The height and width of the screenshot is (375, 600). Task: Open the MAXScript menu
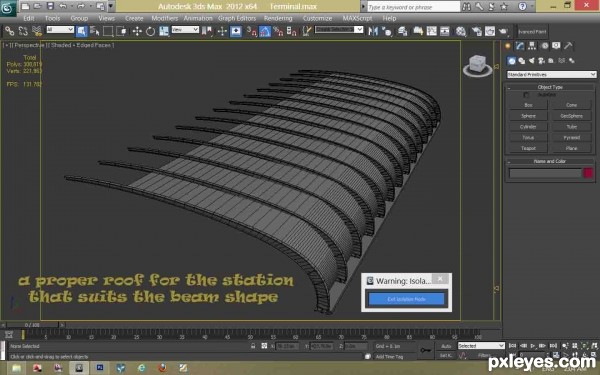click(x=357, y=18)
